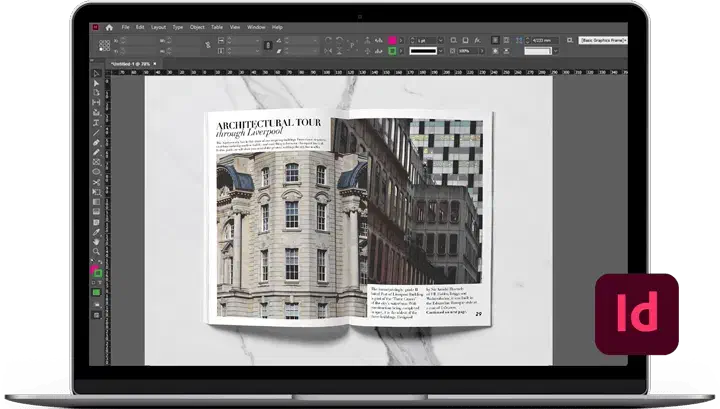Click the Adobe InDesign Id logo badge
720x409 pixels.
(637, 314)
